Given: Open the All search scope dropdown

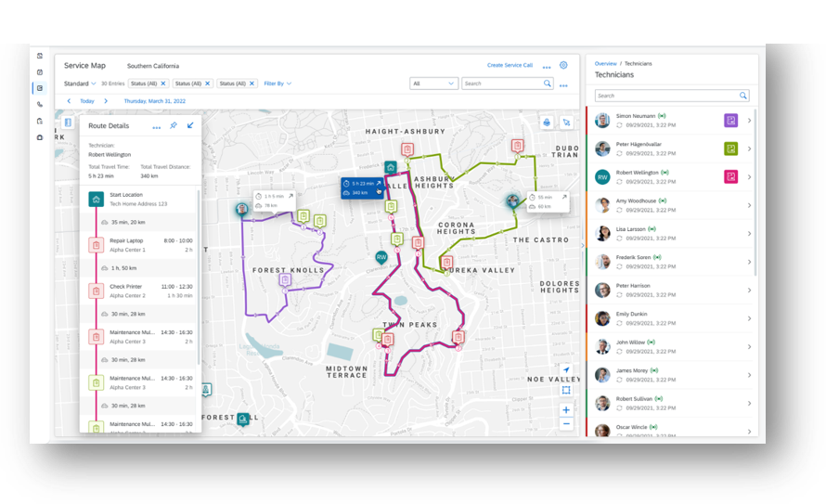Looking at the screenshot, I should pos(433,84).
